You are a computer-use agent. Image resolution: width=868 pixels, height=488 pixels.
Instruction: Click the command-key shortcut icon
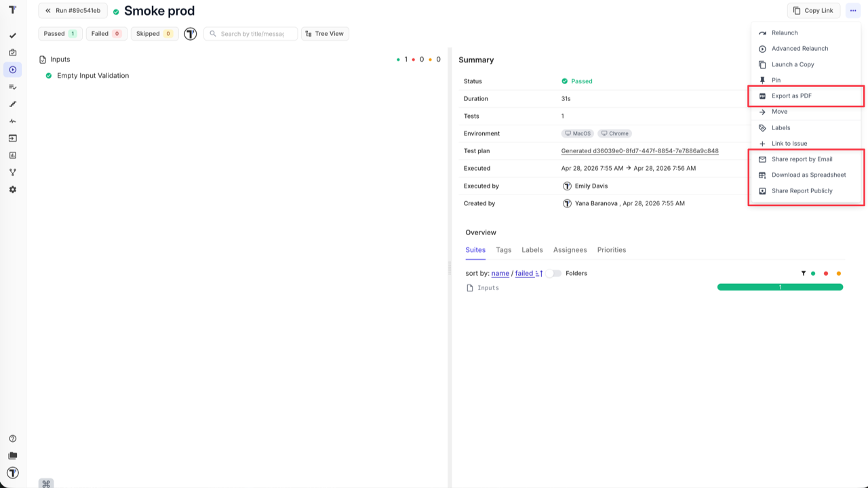(46, 483)
